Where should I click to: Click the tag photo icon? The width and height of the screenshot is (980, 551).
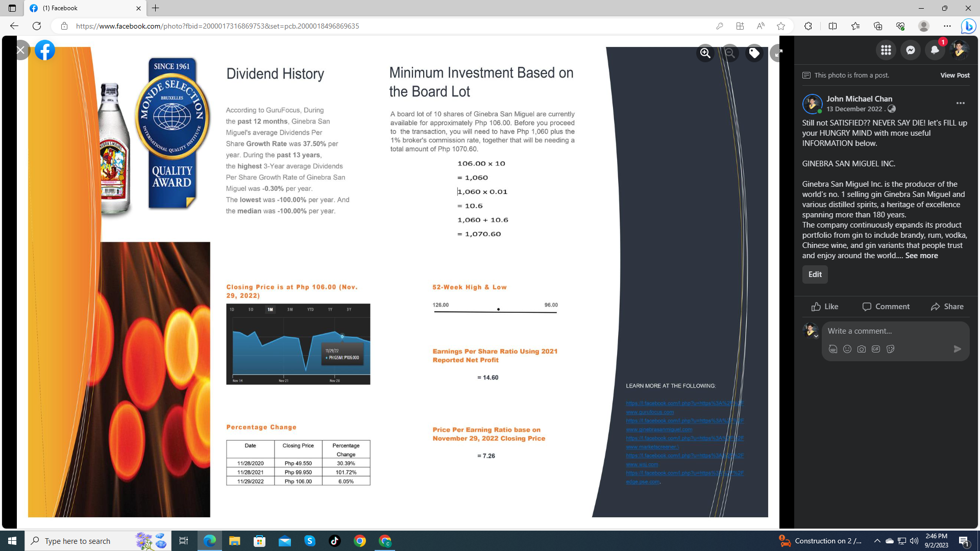tap(754, 53)
